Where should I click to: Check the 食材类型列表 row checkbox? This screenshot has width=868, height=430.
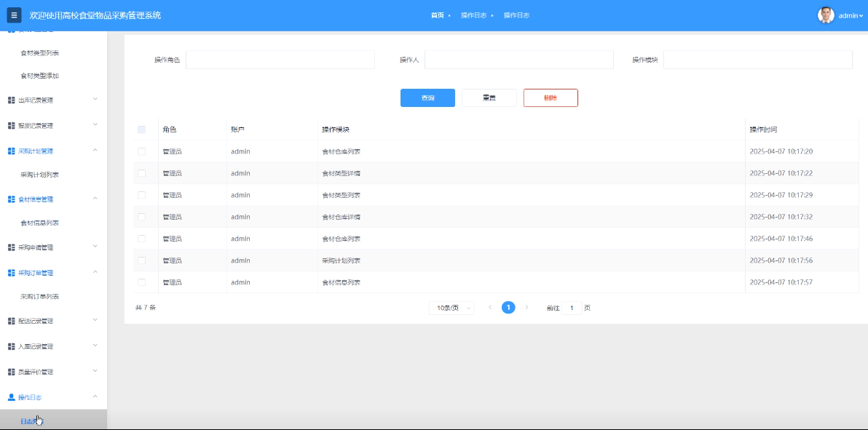tap(142, 195)
